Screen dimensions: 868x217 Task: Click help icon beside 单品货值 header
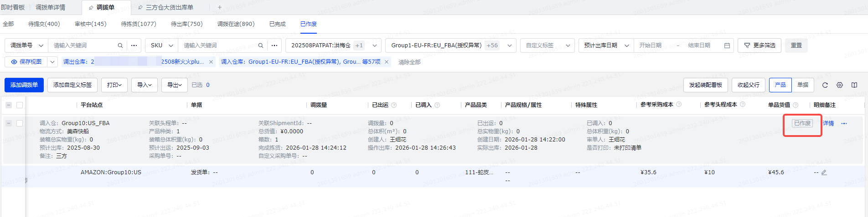(x=796, y=105)
